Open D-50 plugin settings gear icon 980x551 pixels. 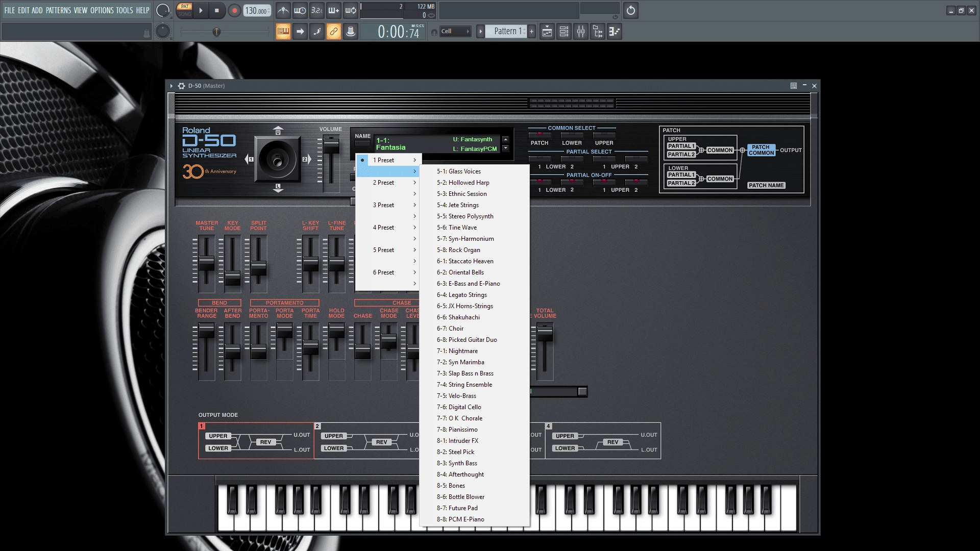(x=181, y=86)
